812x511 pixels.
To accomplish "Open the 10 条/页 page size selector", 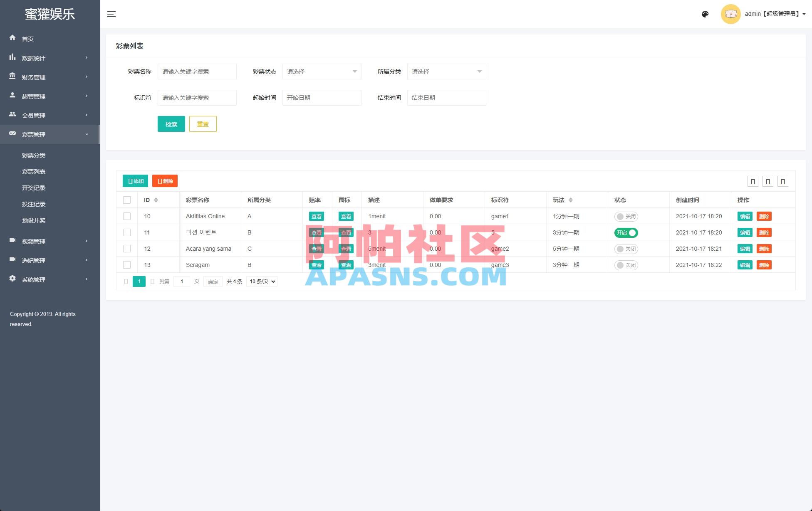I will point(261,281).
